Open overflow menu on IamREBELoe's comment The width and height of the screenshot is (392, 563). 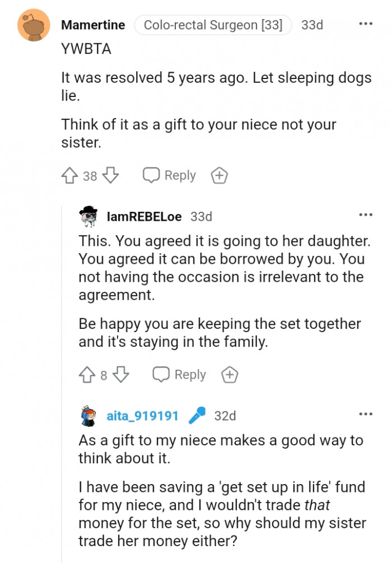click(365, 213)
